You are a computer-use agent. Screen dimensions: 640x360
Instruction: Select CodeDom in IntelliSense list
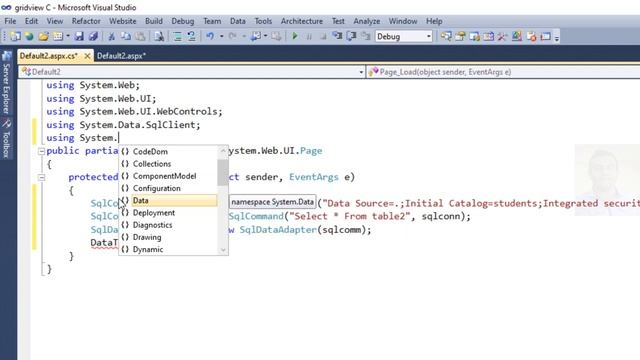168,151
